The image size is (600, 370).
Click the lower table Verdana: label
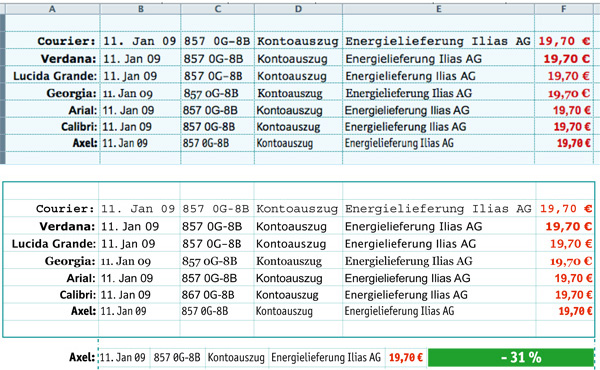(x=67, y=226)
